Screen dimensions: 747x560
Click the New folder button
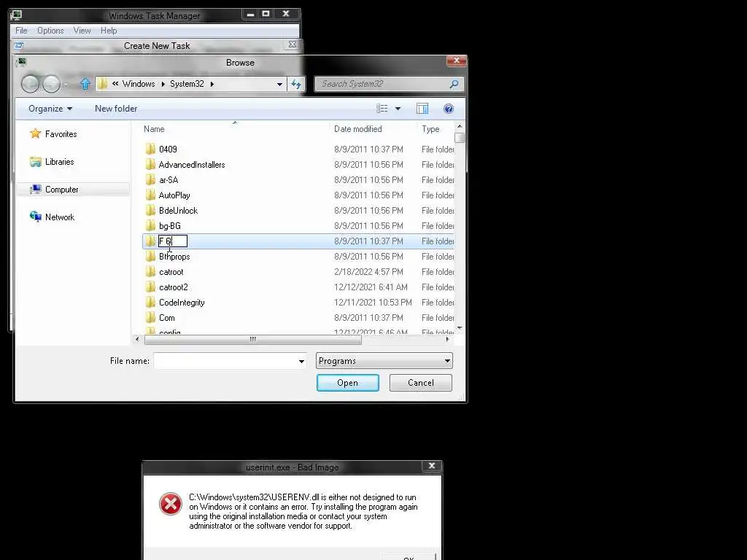click(x=116, y=109)
